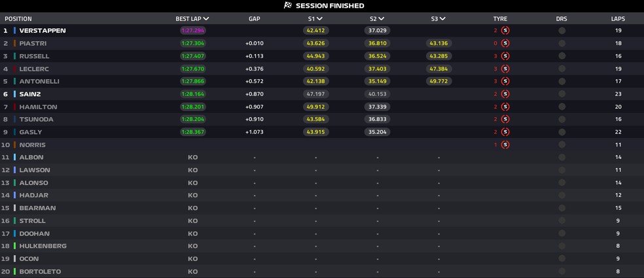644x278 pixels.
Task: Open the S1 column dropdown
Action: pyautogui.click(x=319, y=19)
